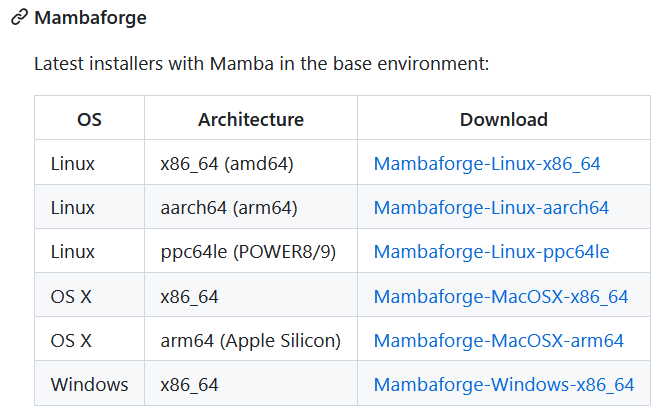Click the OS column header
654x410 pixels.
tap(89, 119)
